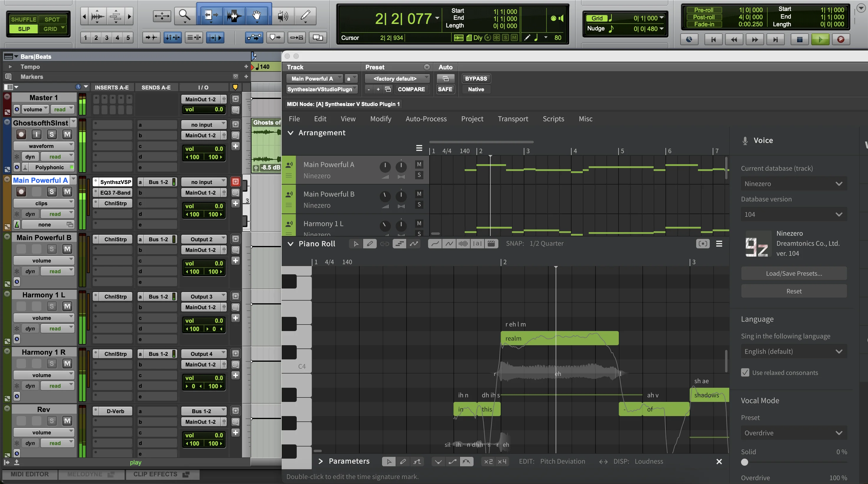This screenshot has height=484, width=868.
Task: Select the pointer tool in the Piano Roll toolbar
Action: 355,243
